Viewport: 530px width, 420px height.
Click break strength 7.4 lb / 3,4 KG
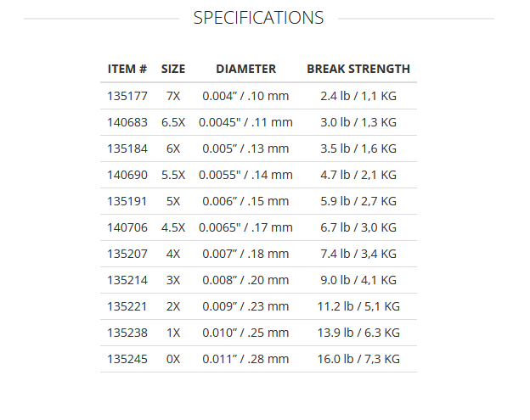[x=358, y=254]
